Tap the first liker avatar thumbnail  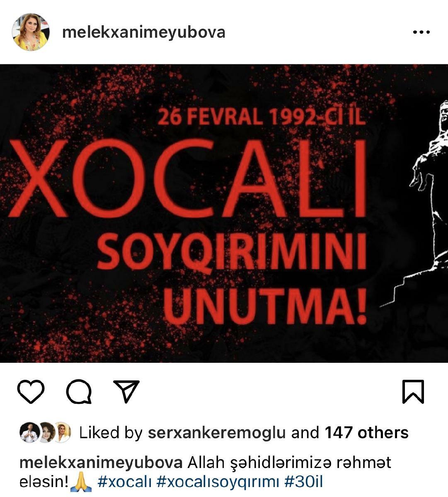pyautogui.click(x=29, y=433)
